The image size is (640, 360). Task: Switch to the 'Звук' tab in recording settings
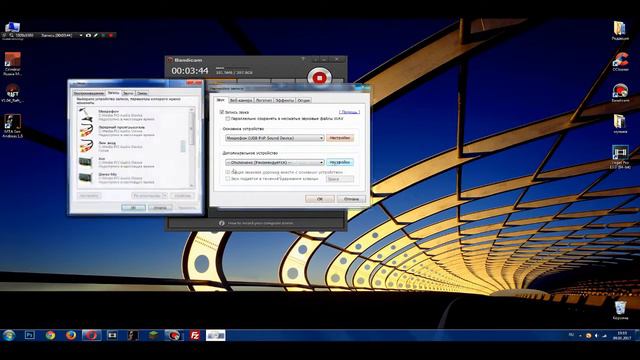pos(220,100)
